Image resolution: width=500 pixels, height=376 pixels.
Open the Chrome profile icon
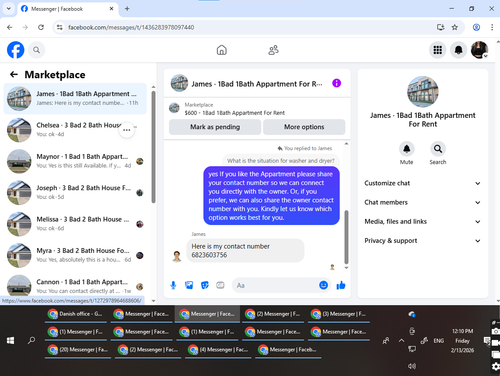(476, 27)
